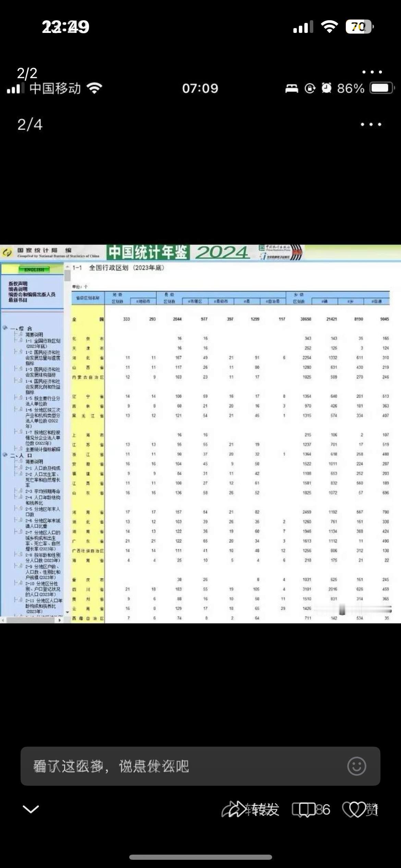The width and height of the screenshot is (401, 868).
Task: Open the emoji picker smiley icon
Action: pyautogui.click(x=357, y=766)
